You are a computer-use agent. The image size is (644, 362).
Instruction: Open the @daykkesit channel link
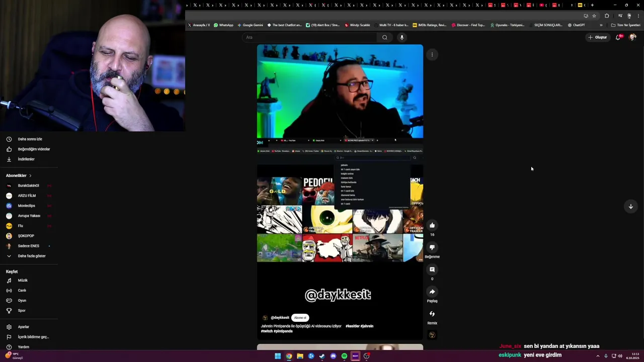[280, 318]
